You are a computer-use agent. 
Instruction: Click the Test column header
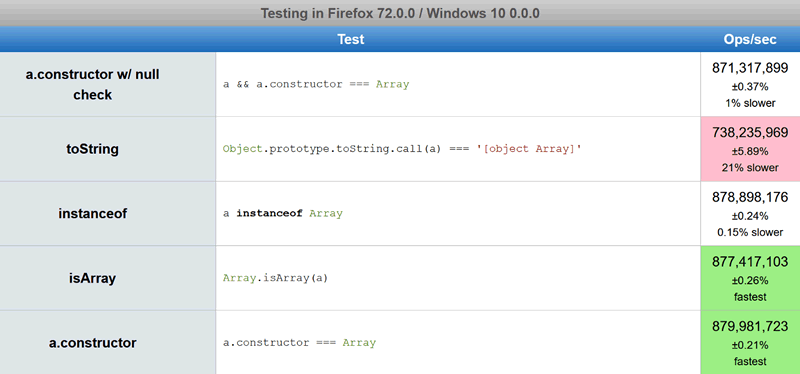point(351,39)
